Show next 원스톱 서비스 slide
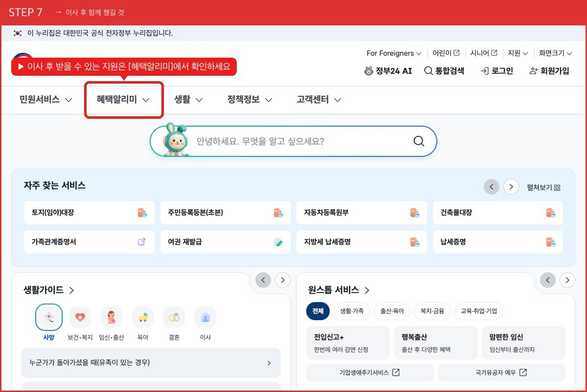The width and height of the screenshot is (587, 392). (x=567, y=280)
